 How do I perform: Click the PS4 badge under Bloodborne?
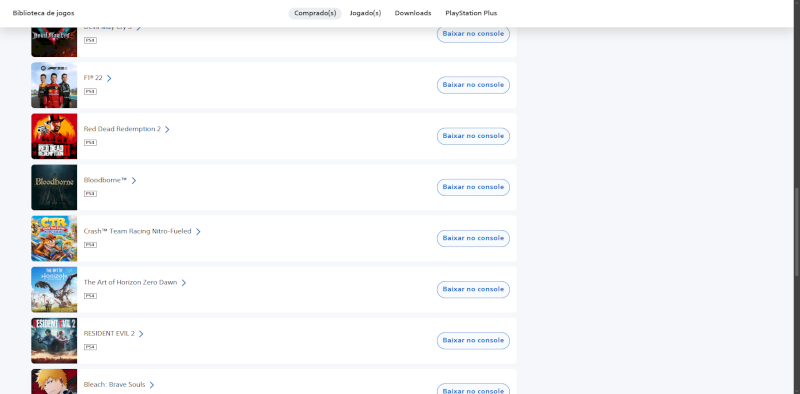(90, 193)
